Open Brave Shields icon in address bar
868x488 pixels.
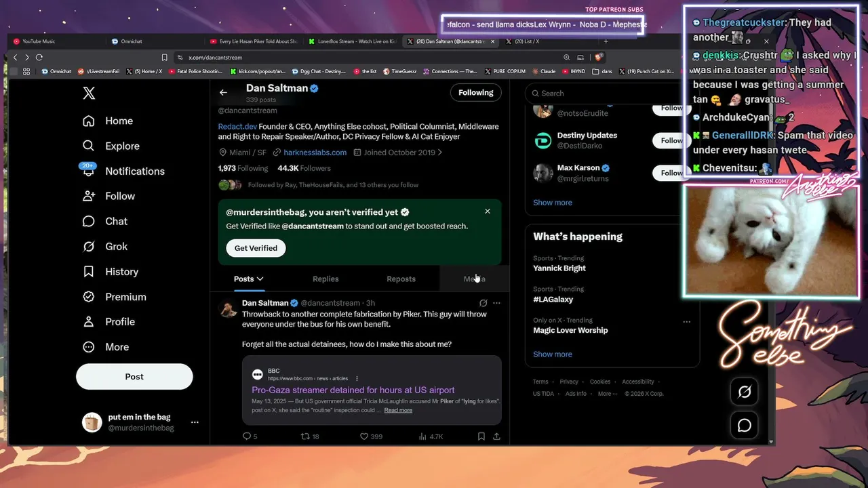(599, 58)
